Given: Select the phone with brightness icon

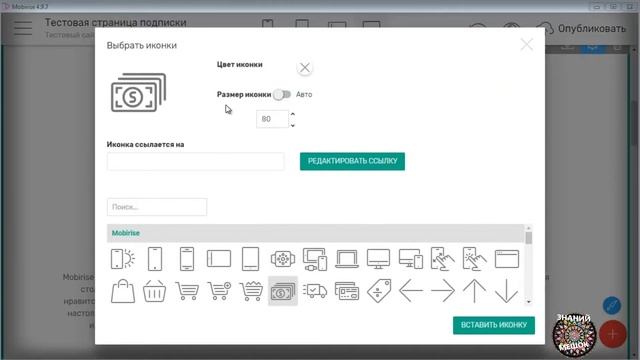Looking at the screenshot, I should click(122, 259).
